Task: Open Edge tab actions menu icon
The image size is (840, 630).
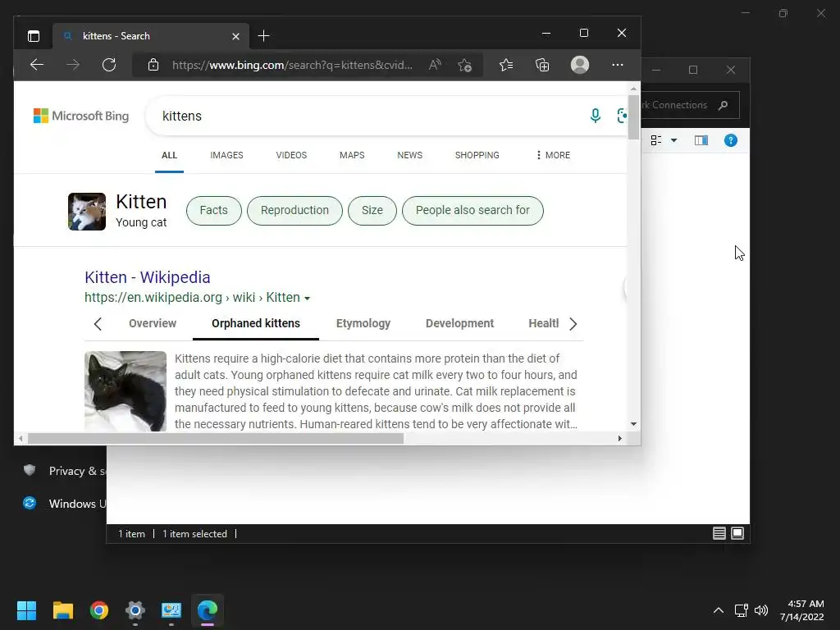Action: (33, 36)
